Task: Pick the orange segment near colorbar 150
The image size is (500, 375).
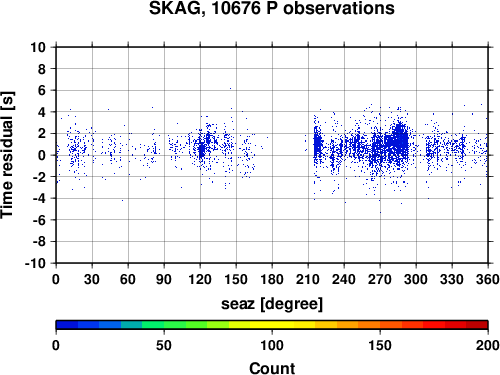Action: point(380,325)
